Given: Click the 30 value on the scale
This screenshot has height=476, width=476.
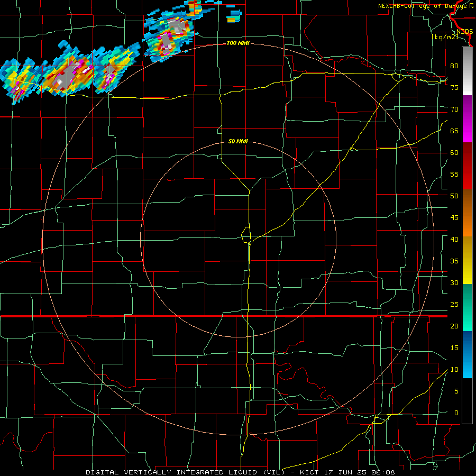Looking at the screenshot, I should (454, 283).
